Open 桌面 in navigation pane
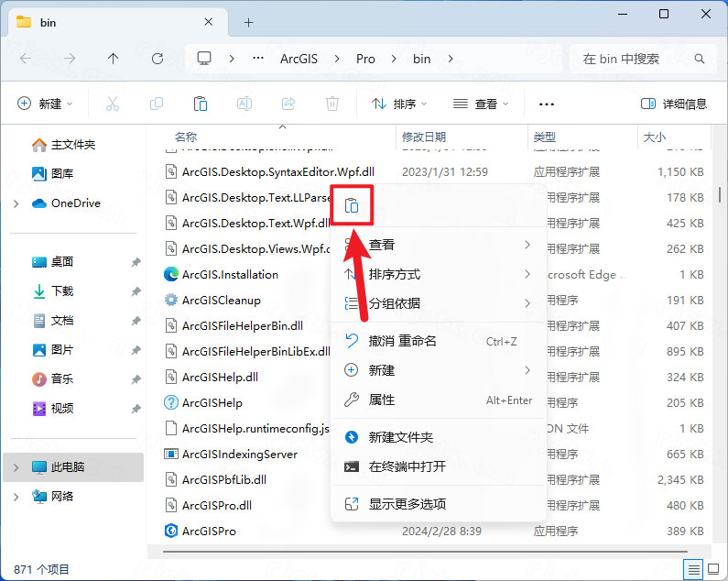This screenshot has width=728, height=581. tap(52, 262)
